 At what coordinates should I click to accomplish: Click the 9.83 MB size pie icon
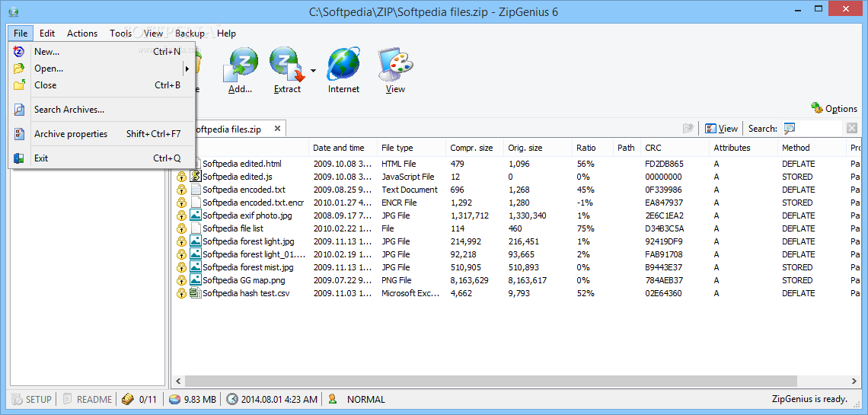click(174, 399)
